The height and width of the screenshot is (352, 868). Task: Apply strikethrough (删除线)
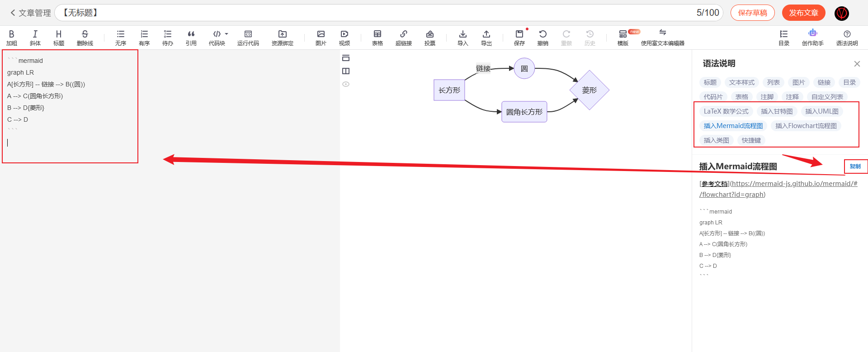coord(85,38)
